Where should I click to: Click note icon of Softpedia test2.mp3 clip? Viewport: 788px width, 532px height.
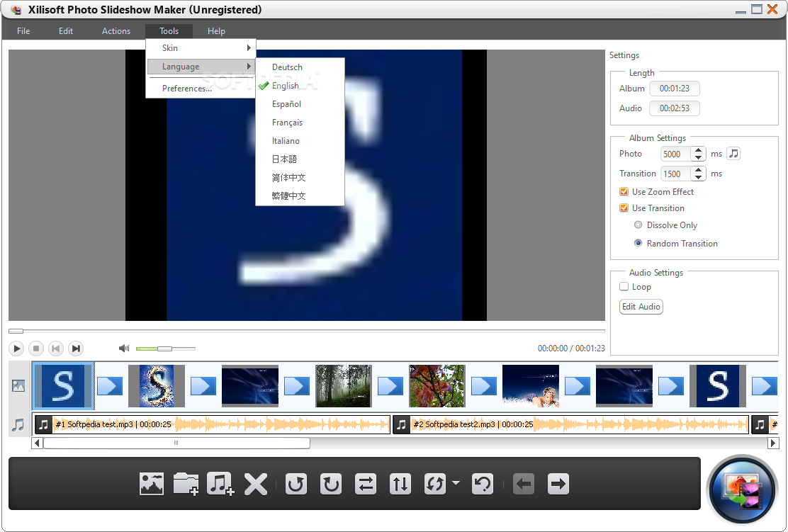click(401, 424)
